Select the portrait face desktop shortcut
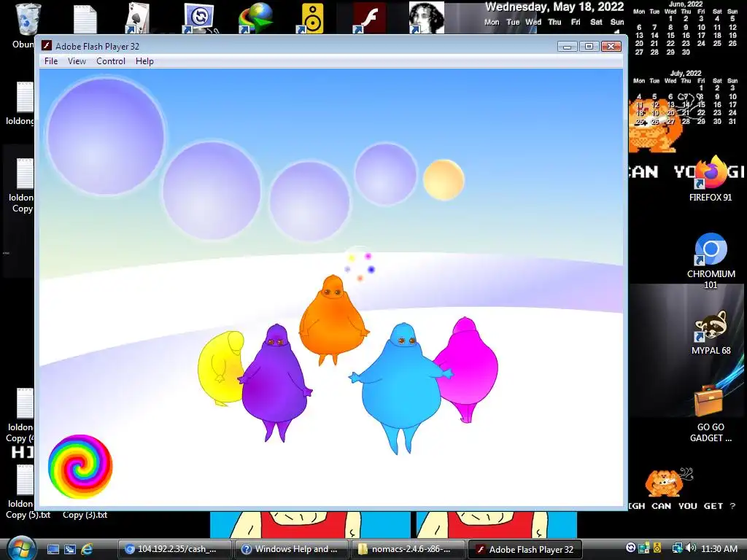 pyautogui.click(x=426, y=18)
